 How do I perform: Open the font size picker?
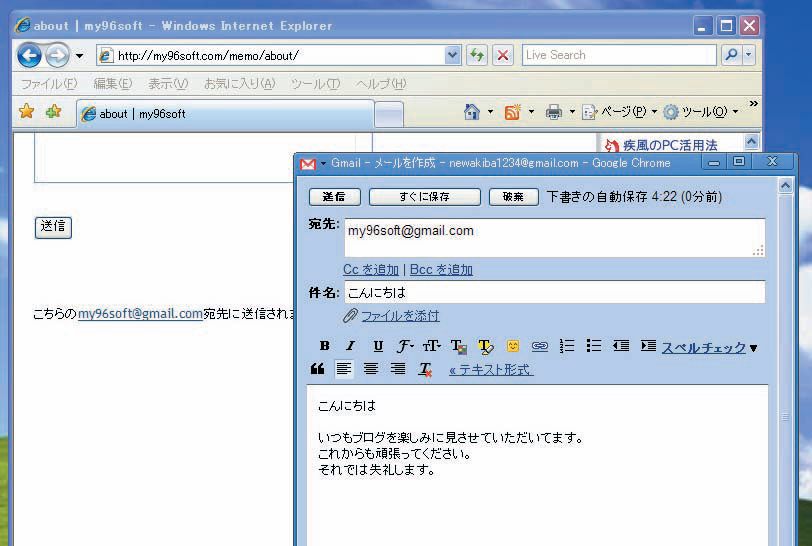tap(432, 346)
